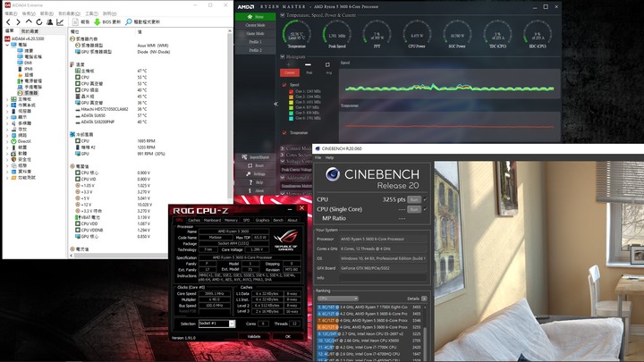644x362 pixels.
Task: Open Ryzen Master Settings
Action: (x=256, y=174)
